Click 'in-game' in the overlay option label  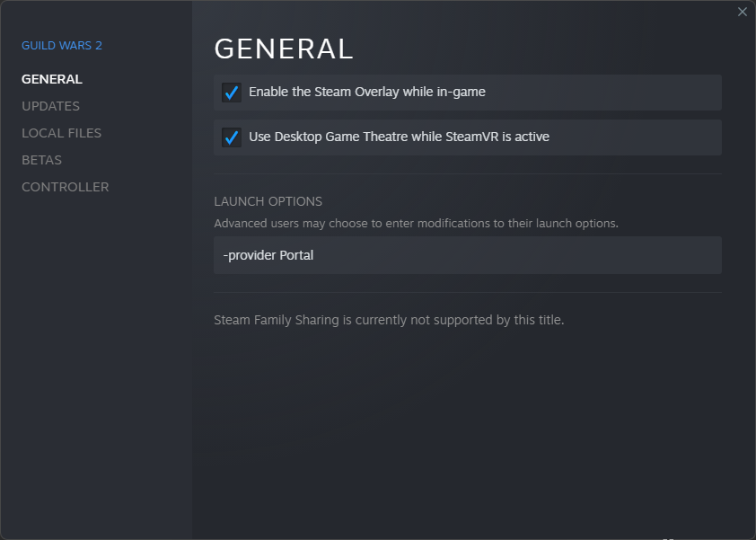pyautogui.click(x=461, y=92)
